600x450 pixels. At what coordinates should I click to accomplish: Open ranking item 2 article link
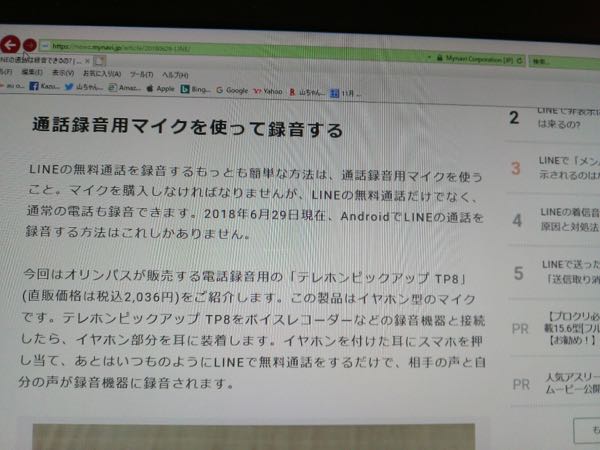[568, 117]
